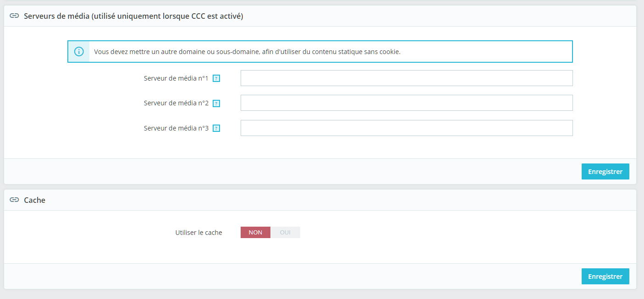This screenshot has width=644, height=299.
Task: Open the help tooltip for Serveur de média n°1
Action: tap(216, 78)
